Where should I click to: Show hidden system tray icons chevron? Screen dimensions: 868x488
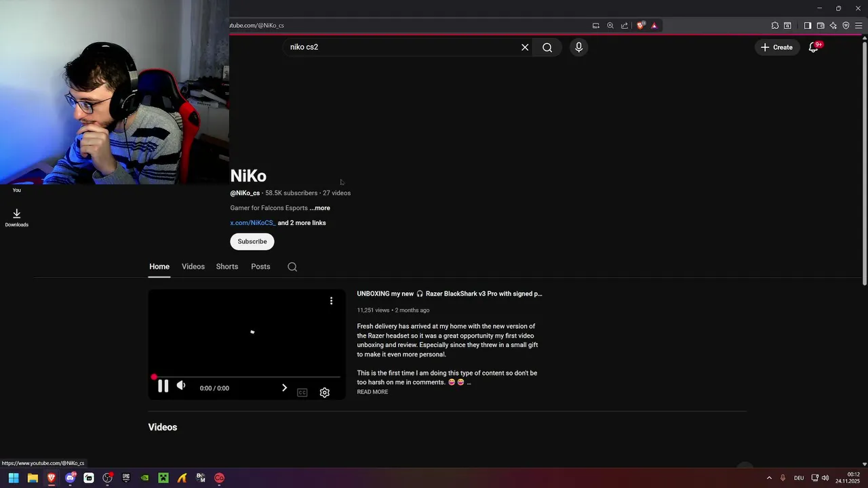tap(769, 478)
